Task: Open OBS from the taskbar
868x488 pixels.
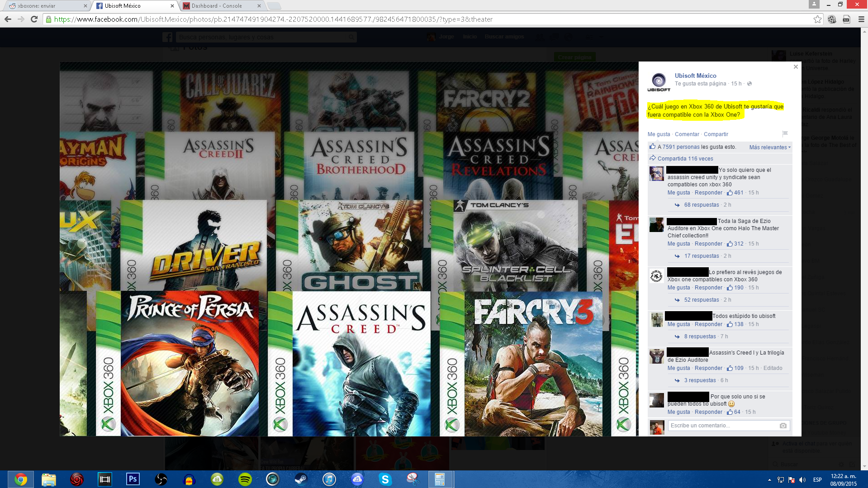Action: tap(161, 479)
